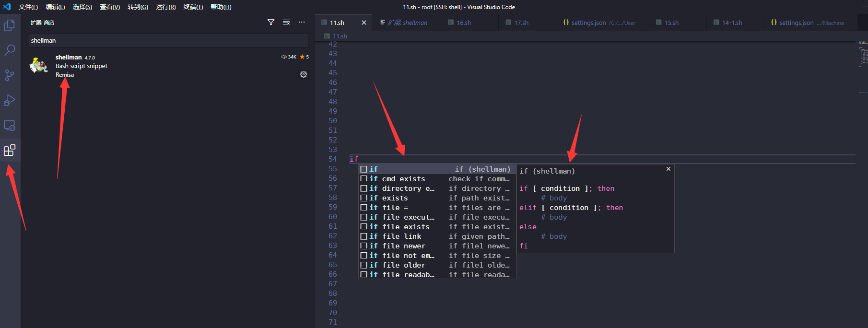Open the 运行(R) menu
This screenshot has height=328, width=868.
165,7
